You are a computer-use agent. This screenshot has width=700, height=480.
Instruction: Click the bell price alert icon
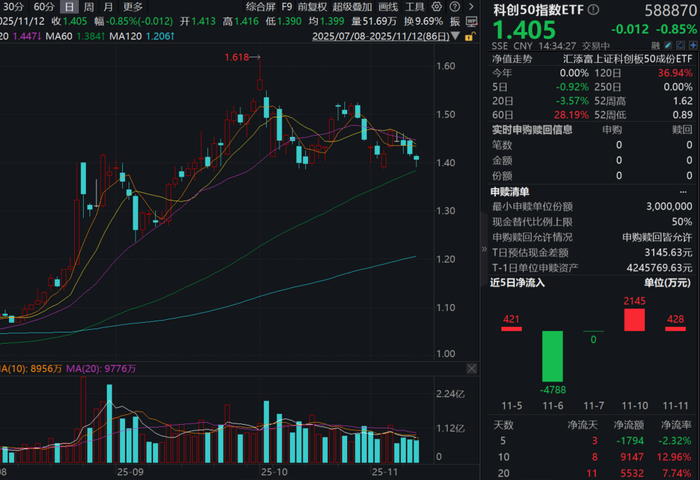(681, 45)
